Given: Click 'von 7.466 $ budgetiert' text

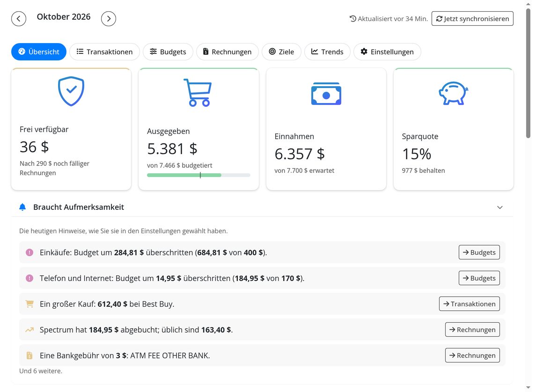Looking at the screenshot, I should click(x=180, y=165).
